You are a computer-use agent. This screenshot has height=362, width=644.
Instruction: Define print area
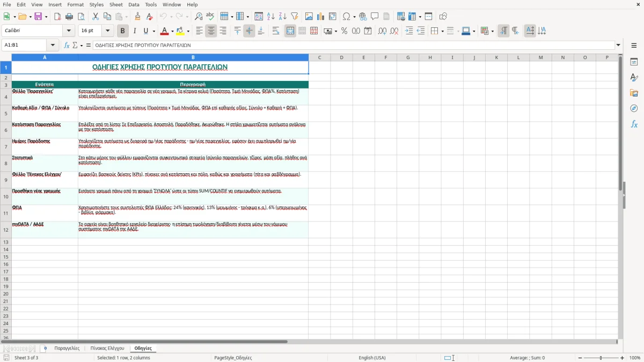click(401, 17)
